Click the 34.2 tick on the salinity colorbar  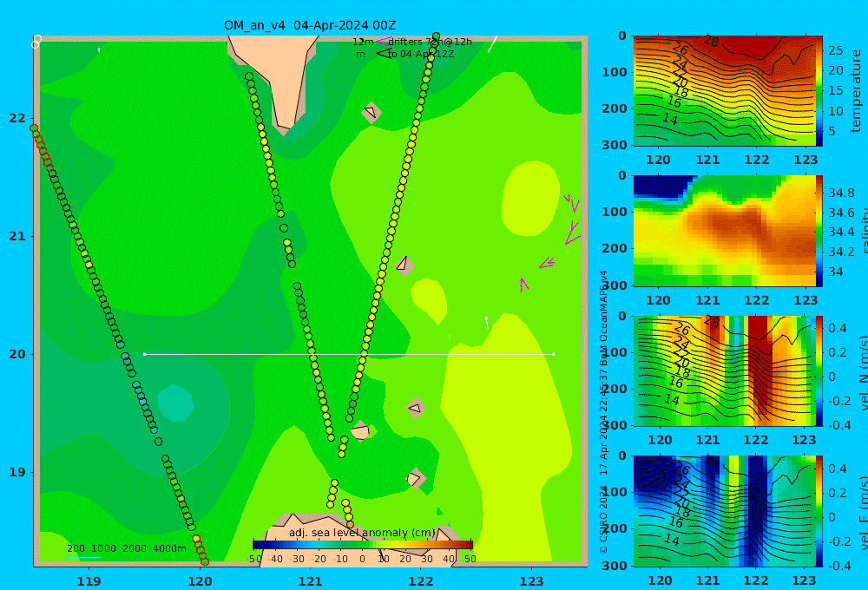pos(841,252)
